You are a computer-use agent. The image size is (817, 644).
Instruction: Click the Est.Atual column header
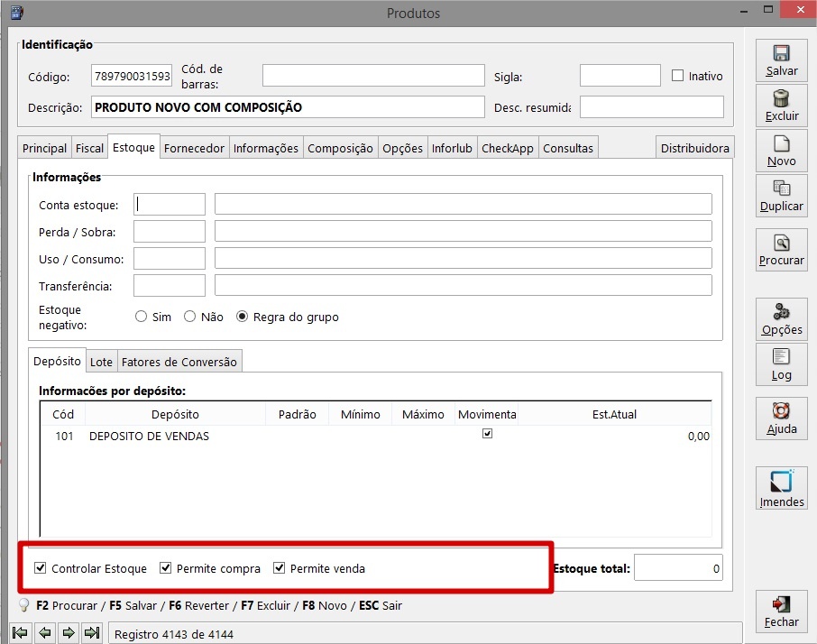click(614, 414)
